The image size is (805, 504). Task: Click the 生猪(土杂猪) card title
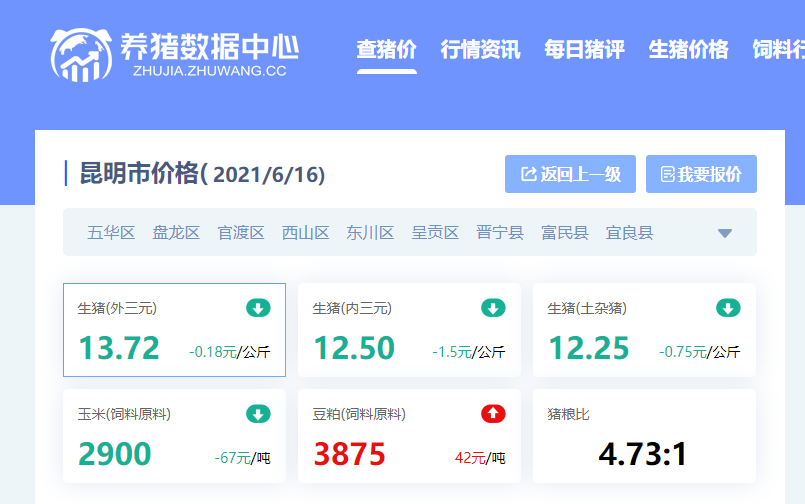(x=587, y=308)
